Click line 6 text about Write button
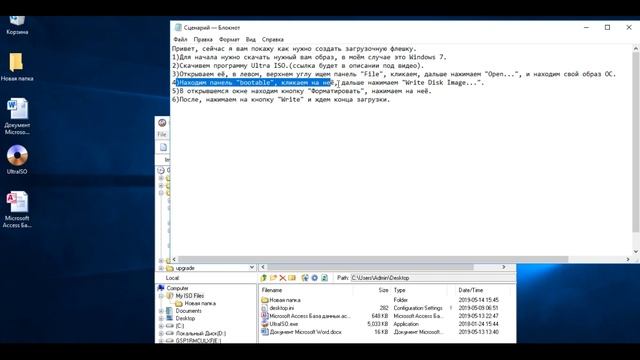This screenshot has width=640, height=360. click(281, 100)
